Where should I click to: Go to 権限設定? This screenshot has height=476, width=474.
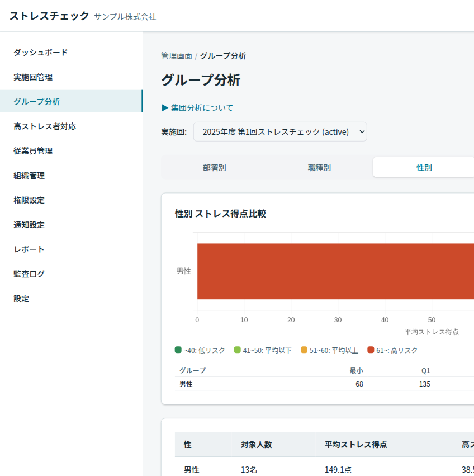click(29, 200)
